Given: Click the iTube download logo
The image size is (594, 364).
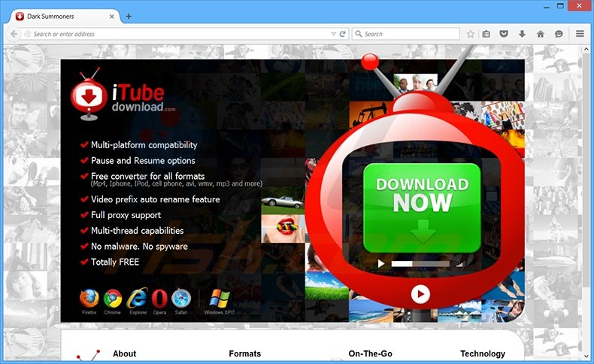Looking at the screenshot, I should click(x=123, y=95).
